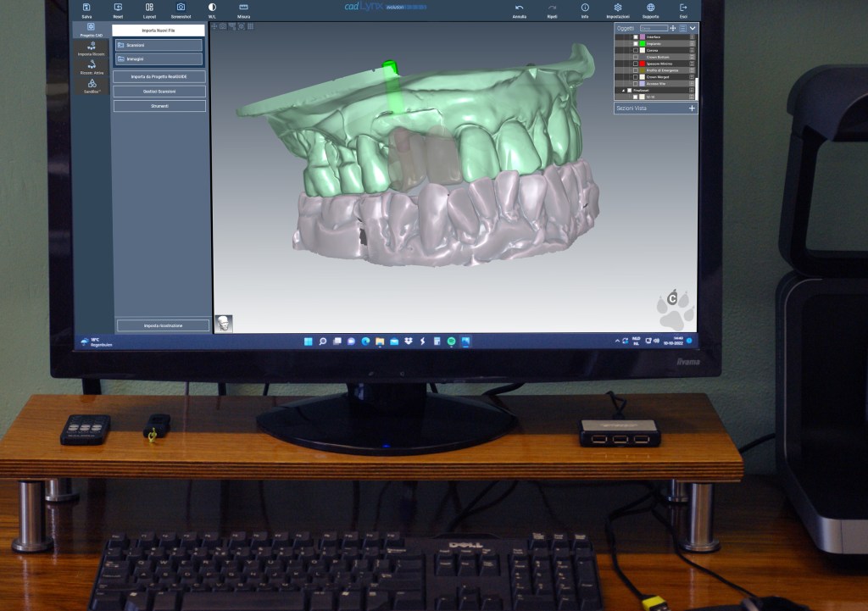Click the Gestisci Scansioni button
Image resolution: width=868 pixels, height=611 pixels.
160,91
